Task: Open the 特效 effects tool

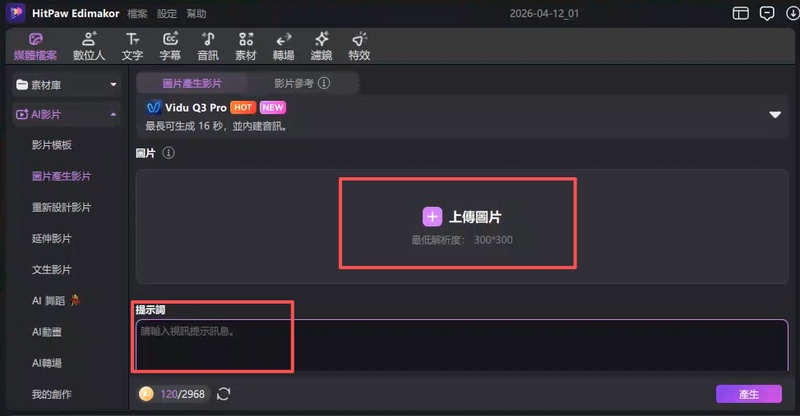Action: click(x=359, y=46)
